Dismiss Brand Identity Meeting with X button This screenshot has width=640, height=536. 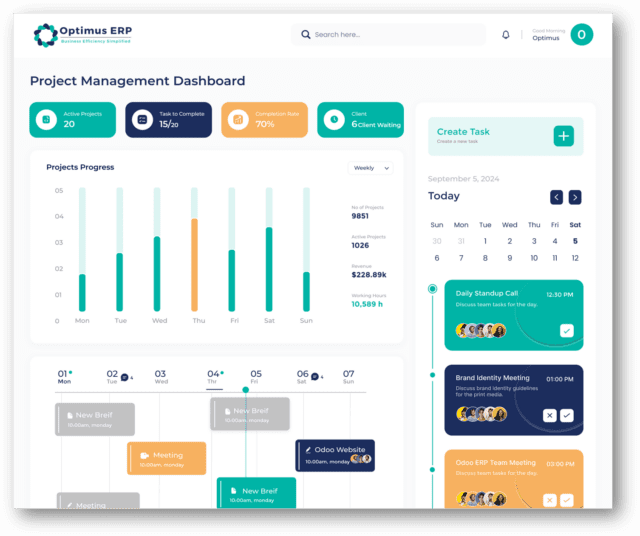pyautogui.click(x=549, y=415)
